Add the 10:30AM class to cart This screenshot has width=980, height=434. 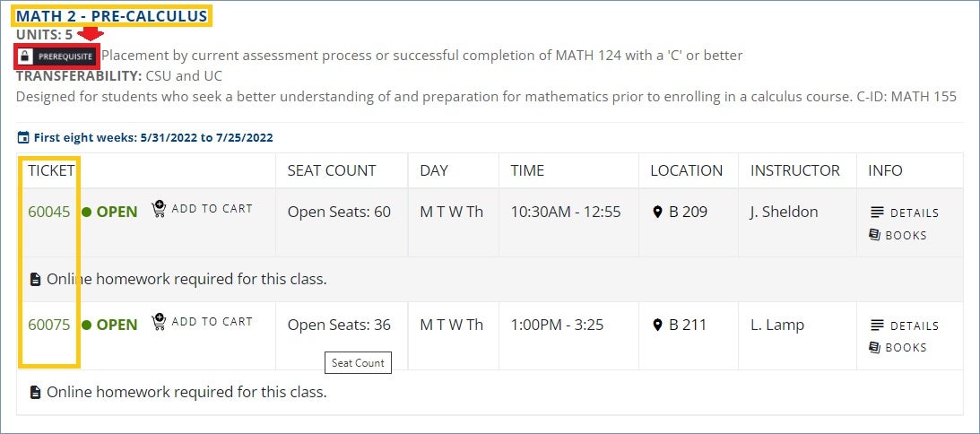pos(212,209)
